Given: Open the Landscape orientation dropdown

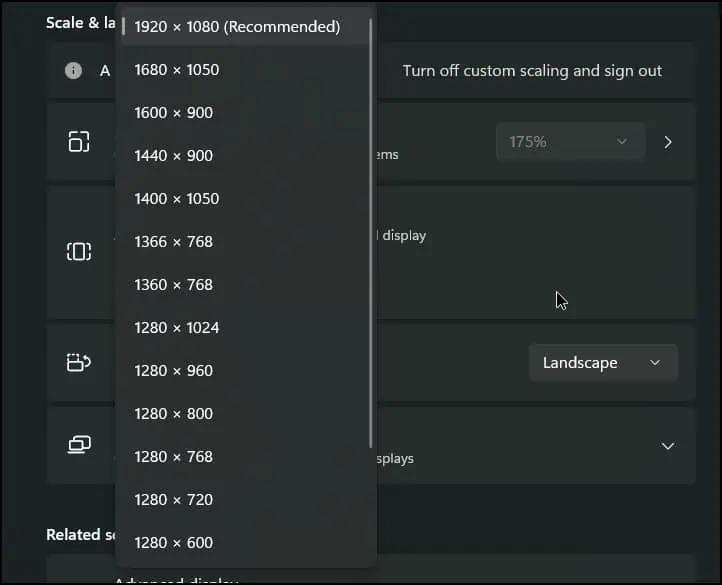Looking at the screenshot, I should 602,363.
